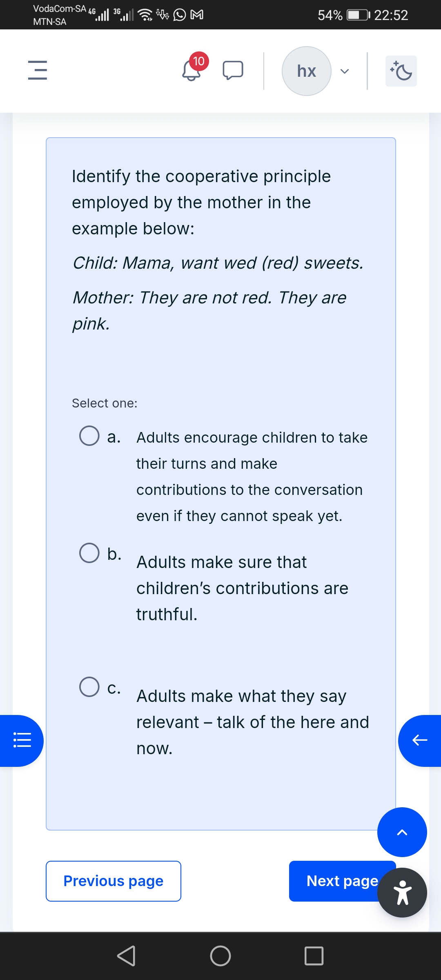
Task: Select answer option b radio button
Action: 89,553
